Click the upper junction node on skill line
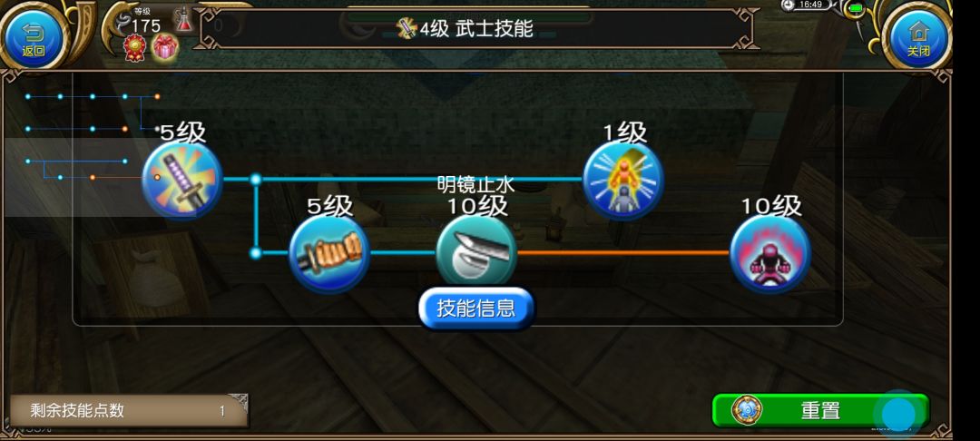980x441 pixels. [x=256, y=180]
